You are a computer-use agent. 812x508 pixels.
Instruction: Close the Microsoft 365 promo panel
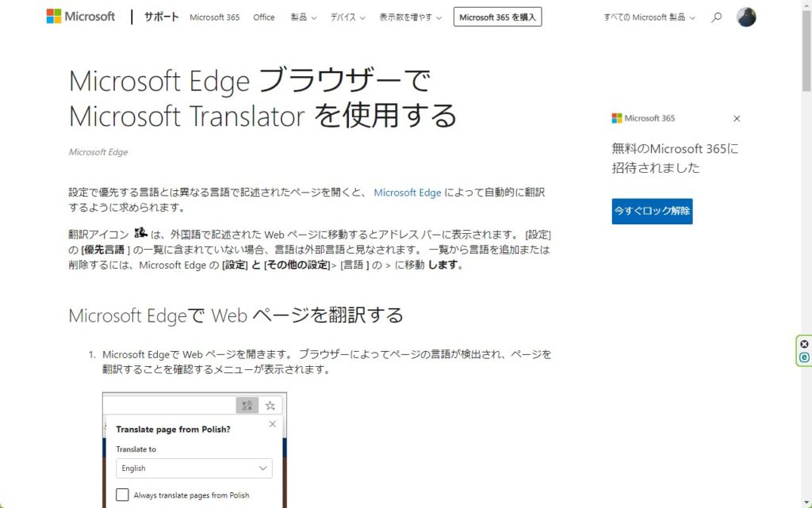737,118
